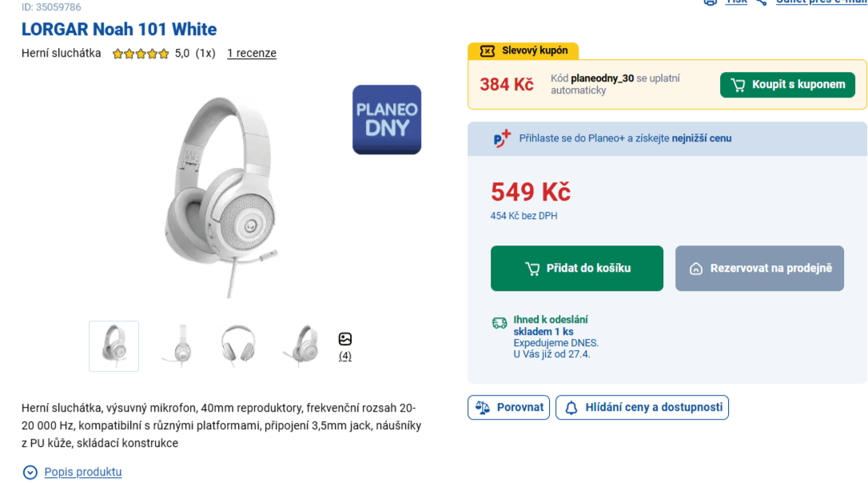The width and height of the screenshot is (868, 486).
Task: Add headset to cart with Přidat do košíku
Action: point(576,269)
